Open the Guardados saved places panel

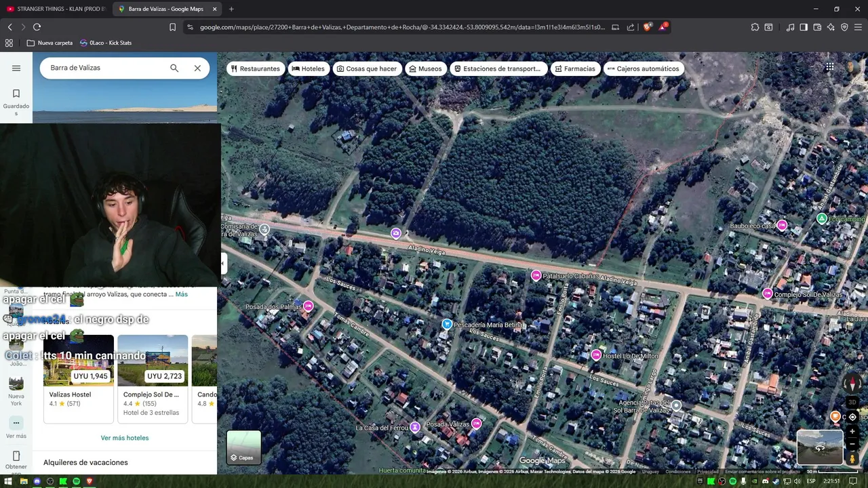coord(16,101)
